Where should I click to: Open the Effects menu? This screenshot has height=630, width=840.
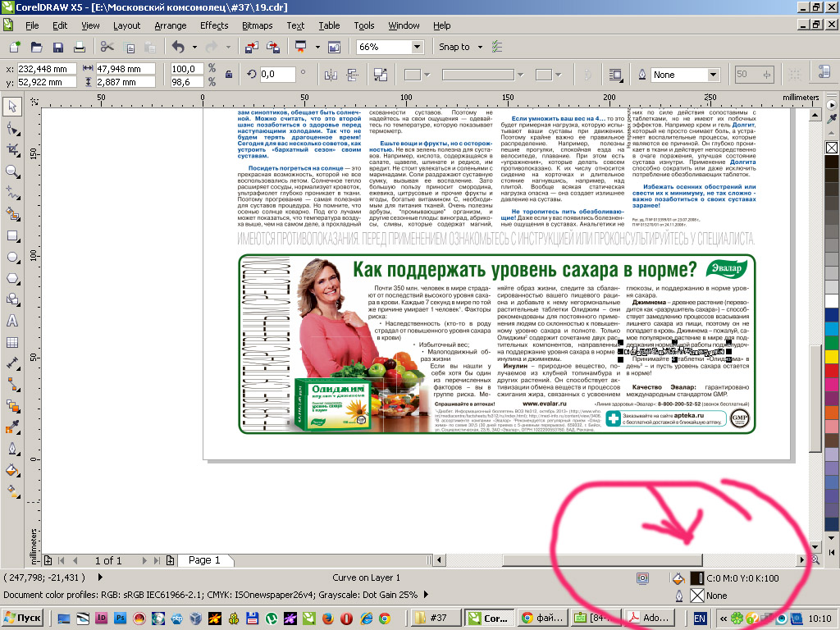click(214, 25)
